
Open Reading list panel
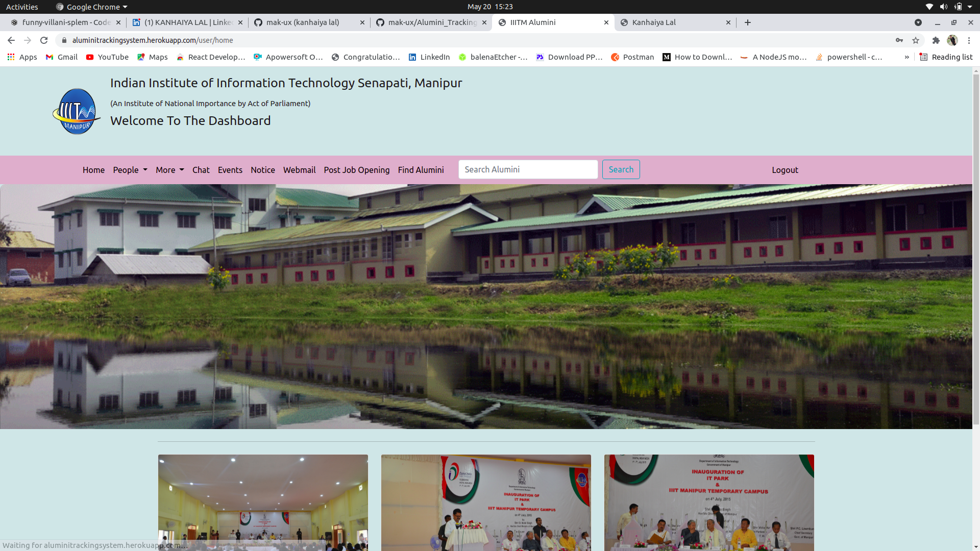(946, 57)
